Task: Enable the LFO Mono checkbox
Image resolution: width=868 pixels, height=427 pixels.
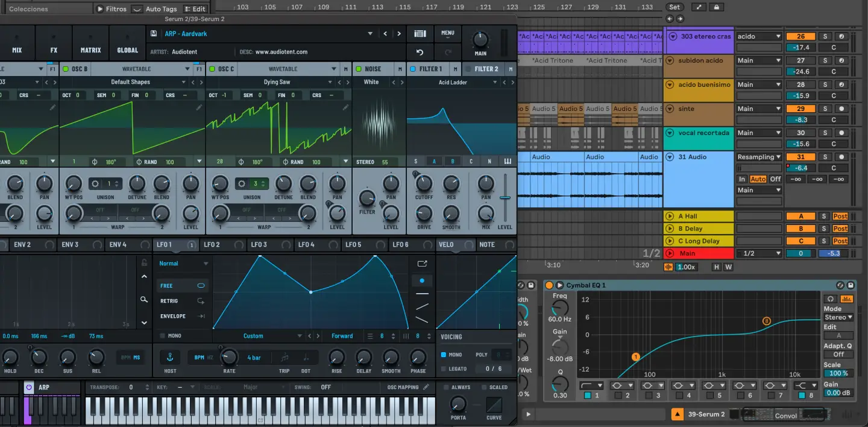Action: pyautogui.click(x=162, y=336)
